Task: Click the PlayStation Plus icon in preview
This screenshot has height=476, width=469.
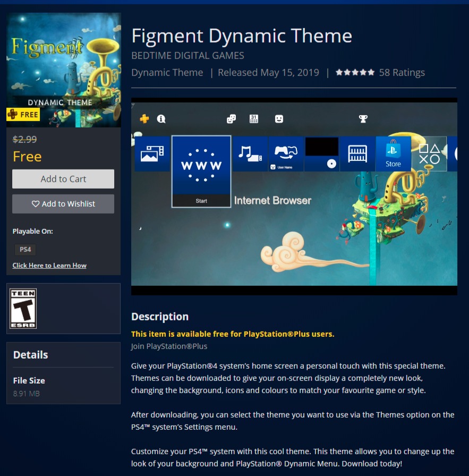Action: [x=144, y=118]
